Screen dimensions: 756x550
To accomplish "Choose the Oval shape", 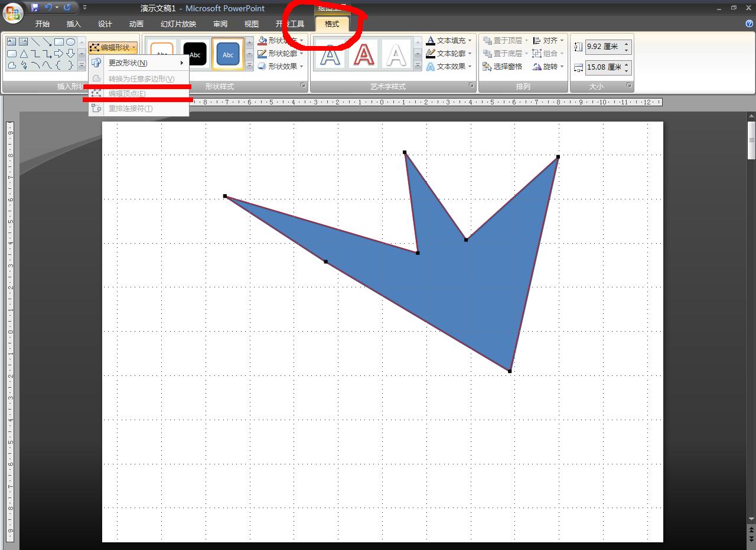I will click(x=70, y=42).
